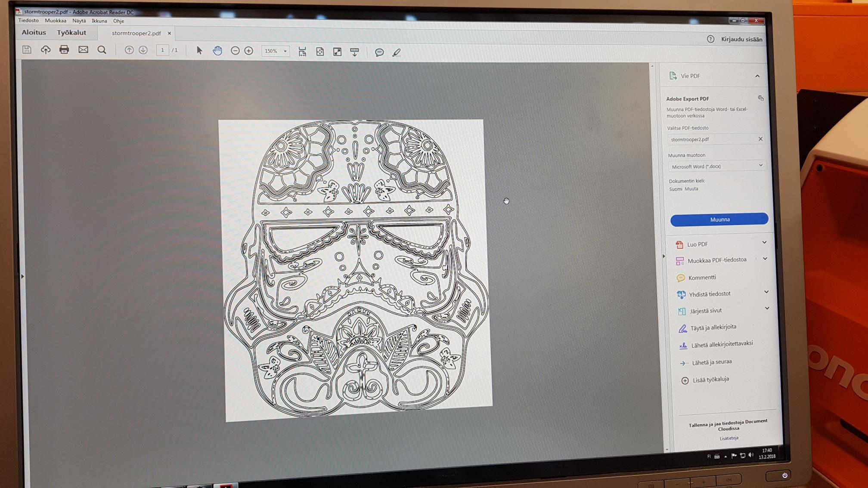This screenshot has height=488, width=868.
Task: Open the Näytä menu
Action: point(79,21)
